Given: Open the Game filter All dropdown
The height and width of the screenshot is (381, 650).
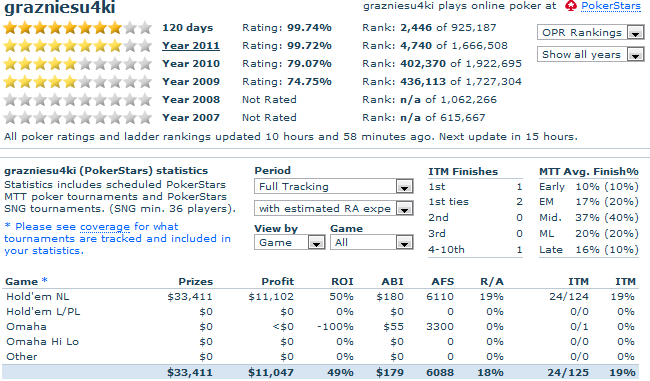Looking at the screenshot, I should pyautogui.click(x=372, y=243).
